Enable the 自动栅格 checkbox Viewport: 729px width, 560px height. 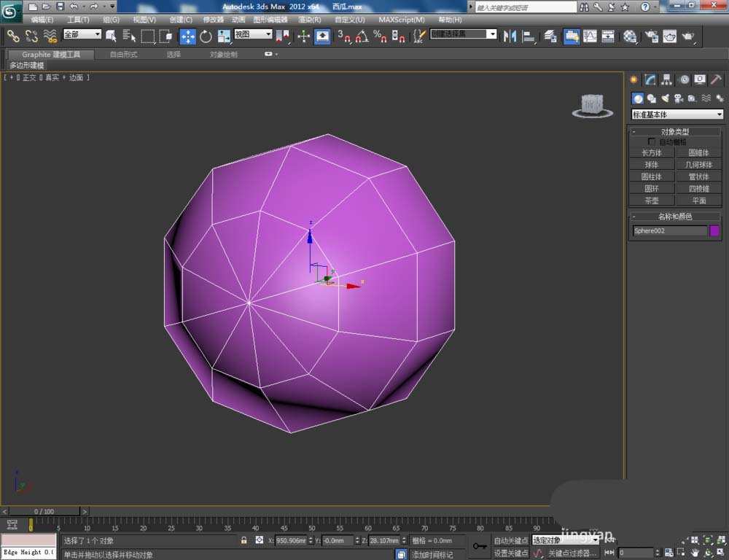(651, 141)
